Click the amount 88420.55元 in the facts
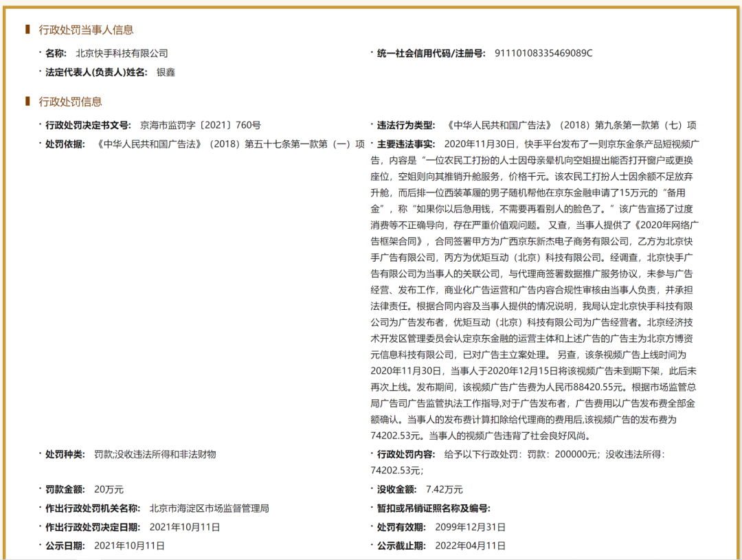 pyautogui.click(x=598, y=388)
